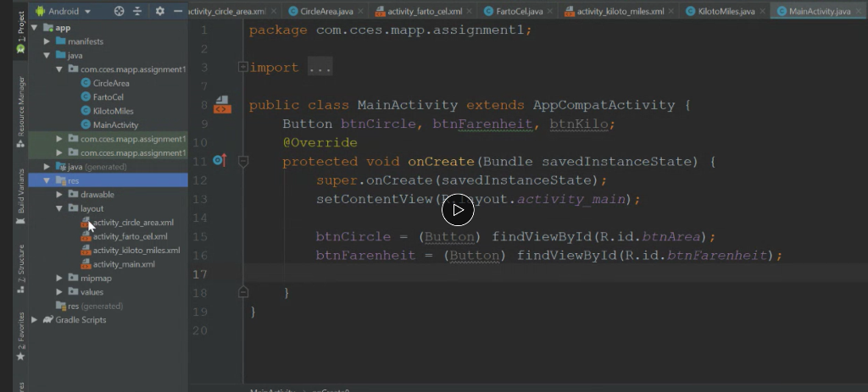
Task: Click the Gradle Scripts elephant icon
Action: [x=48, y=319]
